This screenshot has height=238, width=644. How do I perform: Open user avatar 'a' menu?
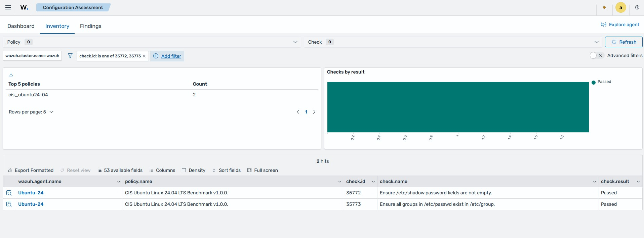(x=620, y=7)
